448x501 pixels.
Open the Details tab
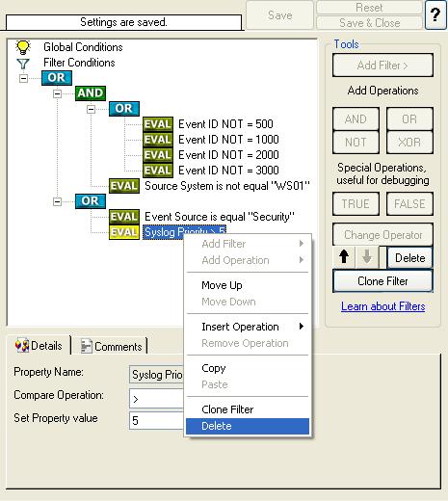(x=39, y=346)
